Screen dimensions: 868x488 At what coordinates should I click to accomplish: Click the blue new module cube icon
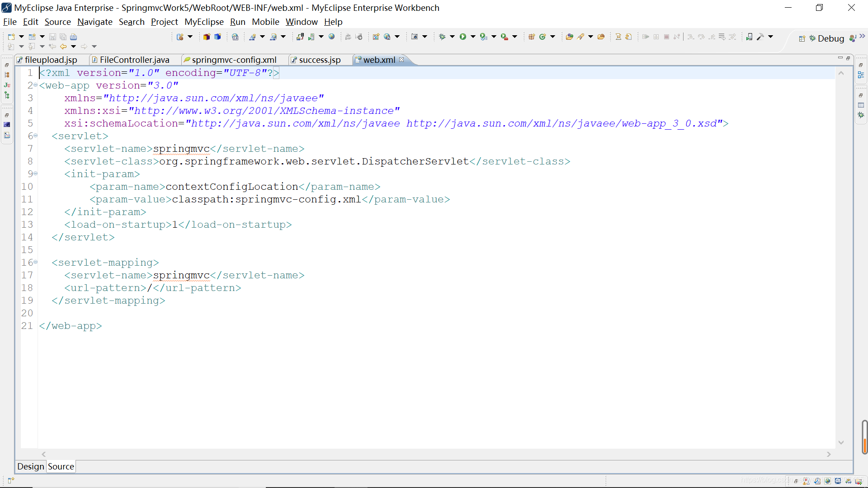point(217,37)
